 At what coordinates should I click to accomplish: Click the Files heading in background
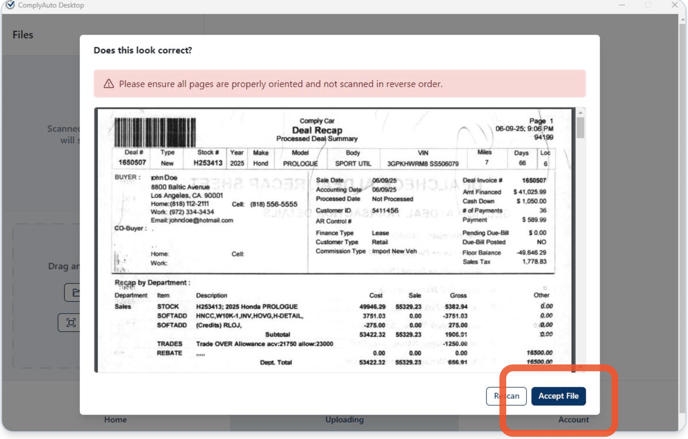[23, 35]
